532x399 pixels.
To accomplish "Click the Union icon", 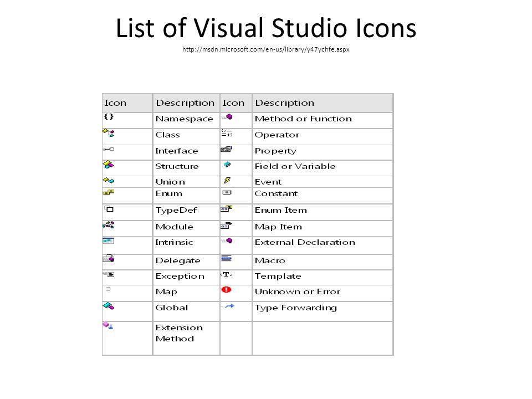I will pyautogui.click(x=109, y=181).
